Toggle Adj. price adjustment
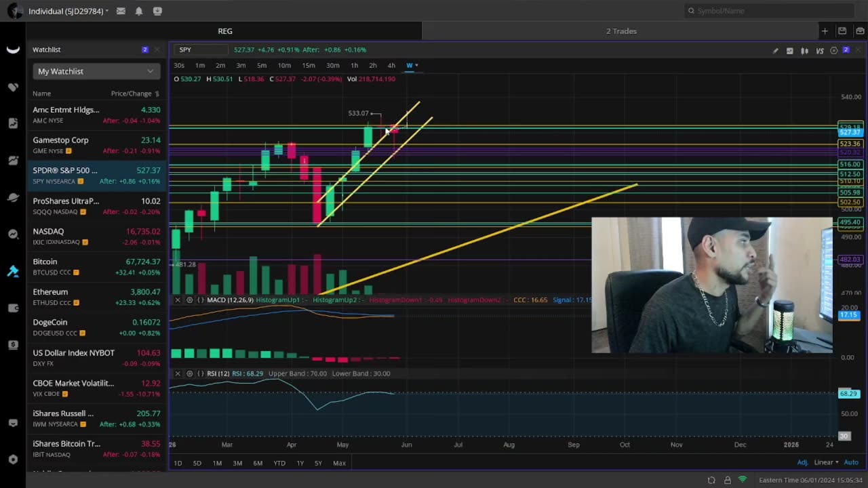The image size is (868, 488). click(802, 463)
